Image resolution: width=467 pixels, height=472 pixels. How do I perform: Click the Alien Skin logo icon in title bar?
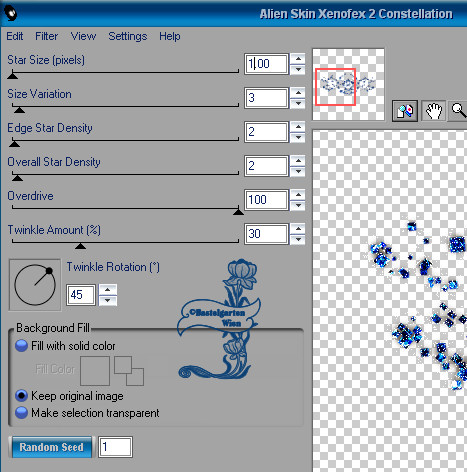click(x=10, y=14)
